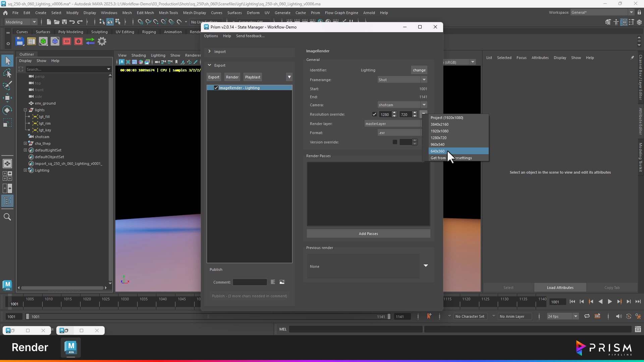Enable the Version override checkbox
644x362 pixels.
[395, 142]
